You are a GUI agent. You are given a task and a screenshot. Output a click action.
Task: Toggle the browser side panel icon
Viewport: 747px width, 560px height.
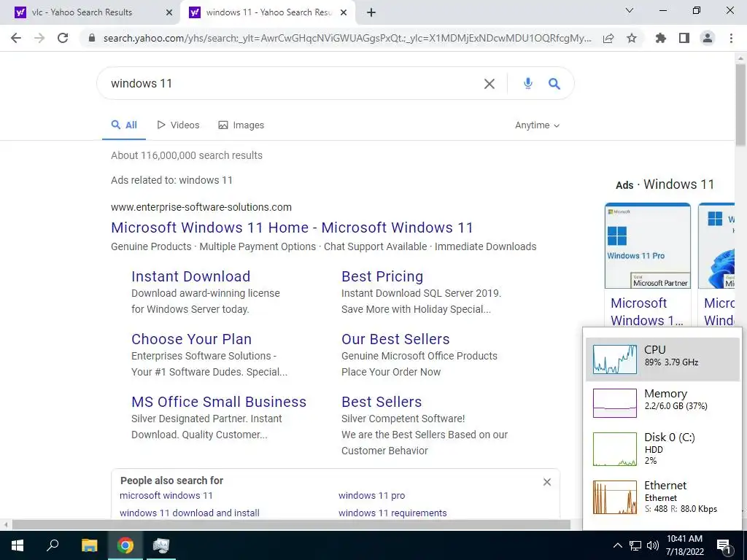click(x=684, y=38)
